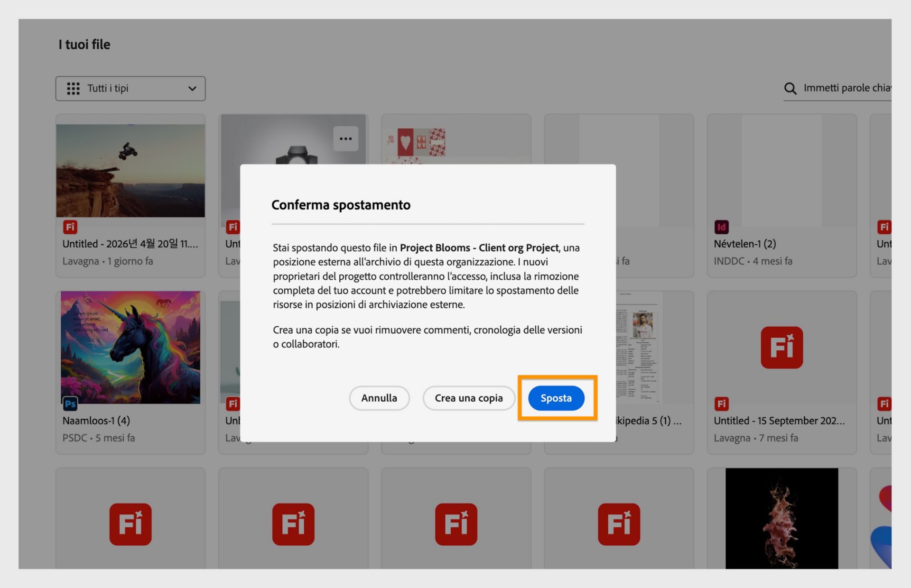The width and height of the screenshot is (911, 588).
Task: Click PSDC • 5 mesi fa text
Action: pos(99,438)
